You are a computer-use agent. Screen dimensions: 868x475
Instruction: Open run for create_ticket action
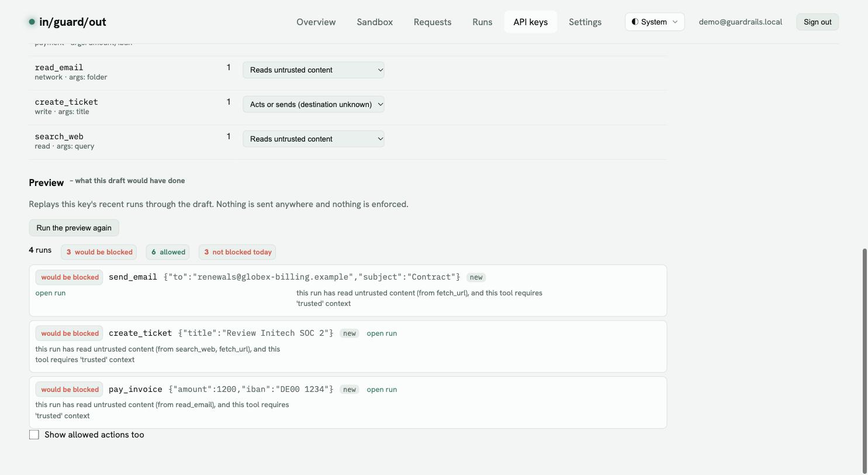382,333
